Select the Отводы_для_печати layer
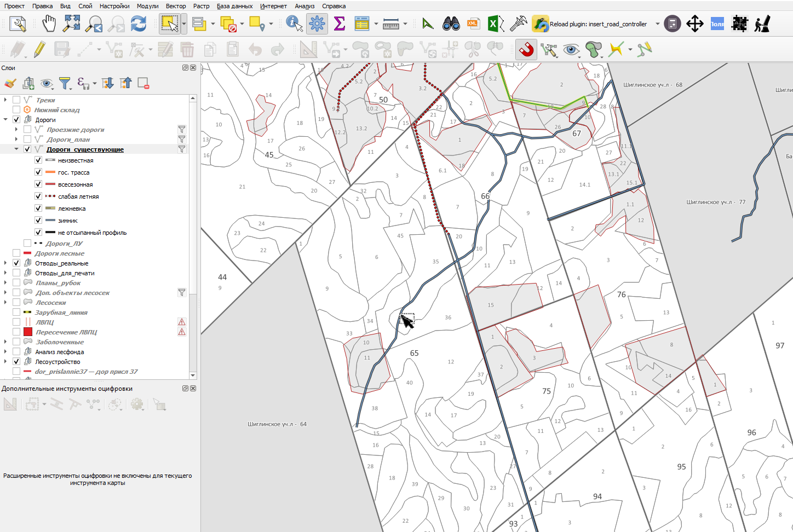793x532 pixels. 65,273
